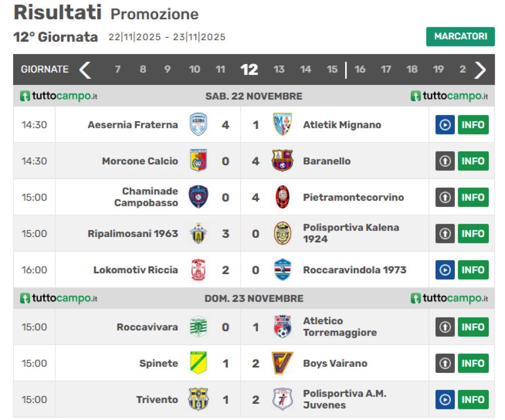Image resolution: width=505 pixels, height=420 pixels.
Task: Go to previous giornate with left arrow
Action: point(85,70)
